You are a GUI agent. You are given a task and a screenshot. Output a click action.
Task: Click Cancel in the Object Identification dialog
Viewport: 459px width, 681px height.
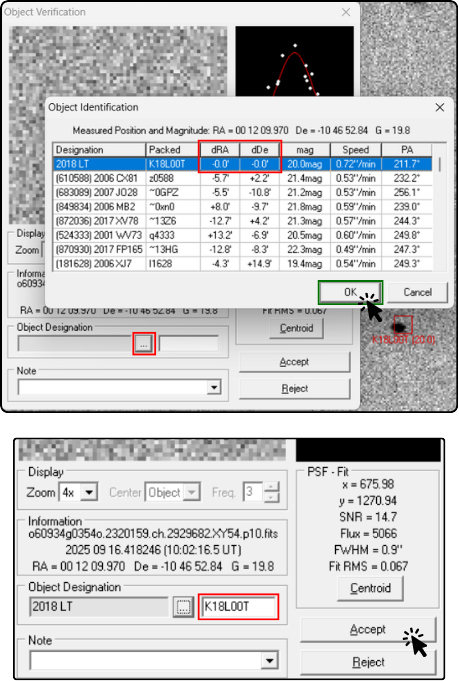[417, 292]
